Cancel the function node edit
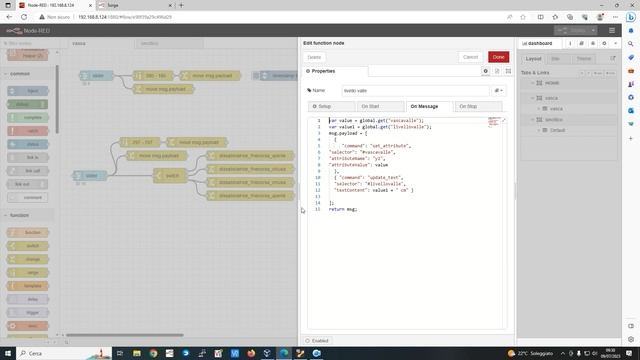The height and width of the screenshot is (360, 640). pos(470,57)
